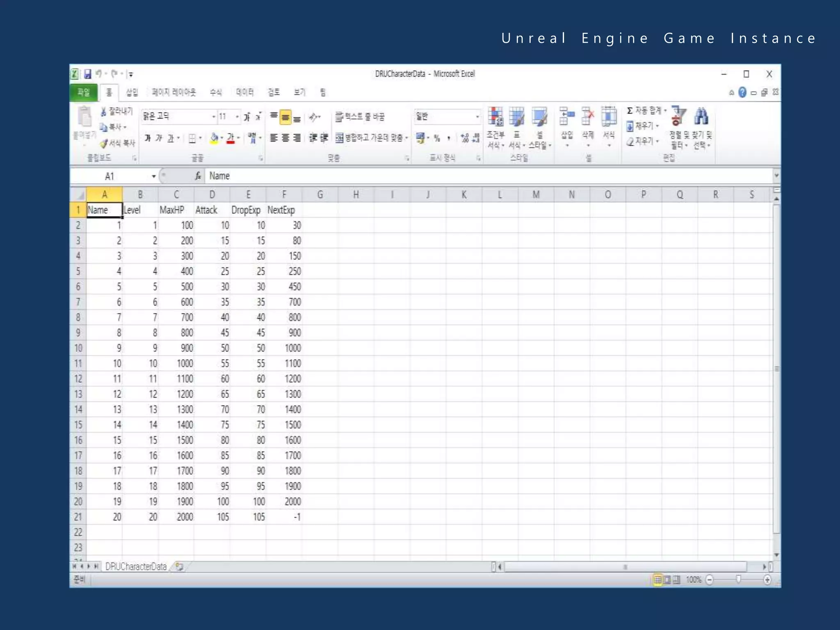Open the font name dropdown 맑은 고딕
840x630 pixels.
(214, 117)
